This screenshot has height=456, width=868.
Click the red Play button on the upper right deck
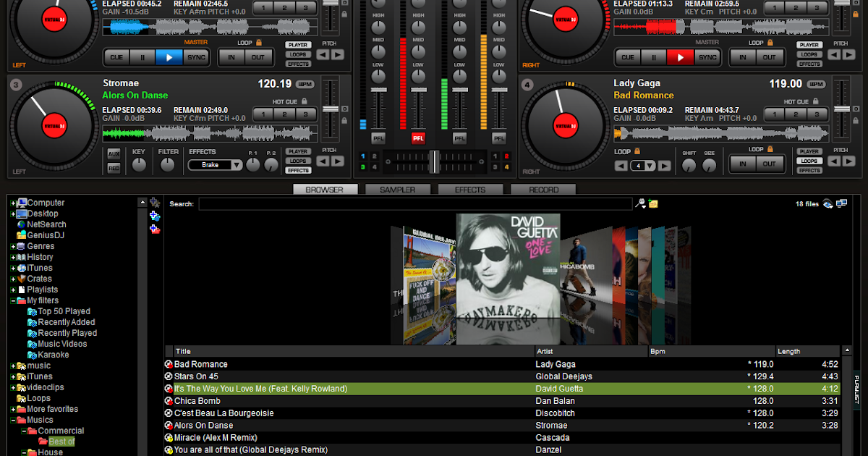click(680, 57)
